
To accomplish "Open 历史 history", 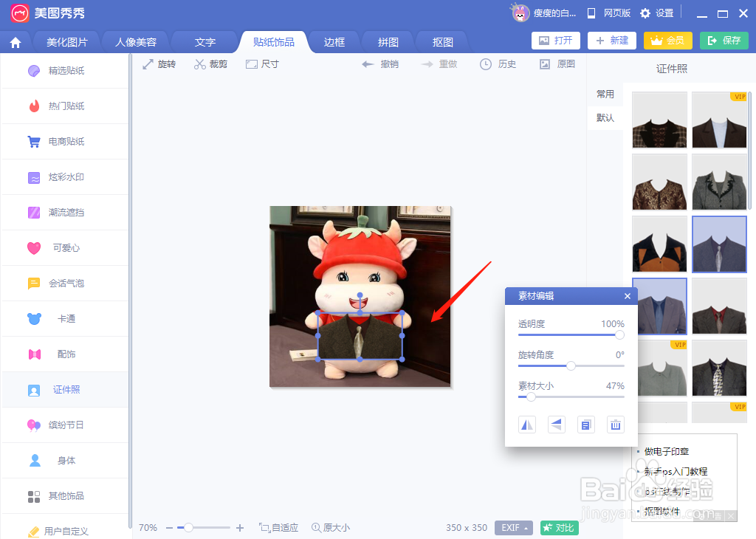I will tap(498, 64).
